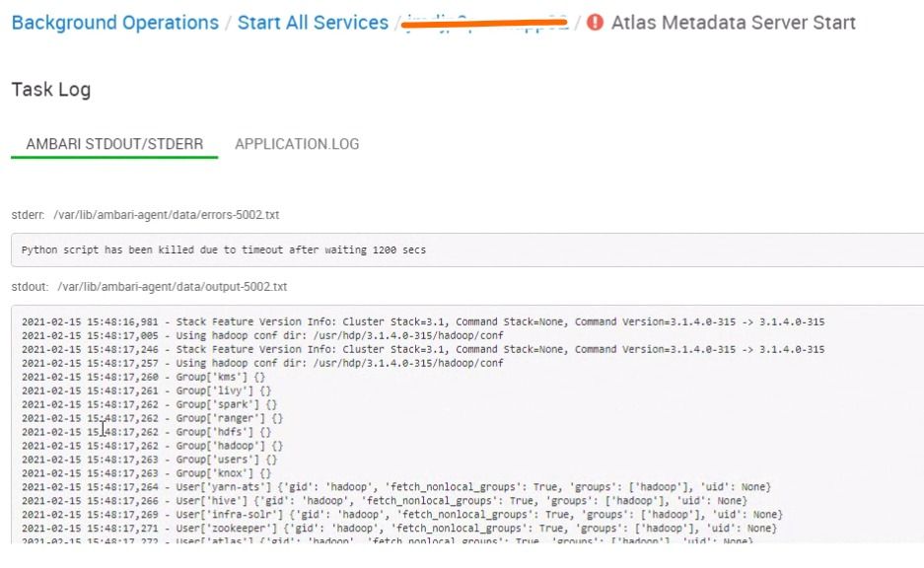Click the hadoop conf dir line at 15:48:17,005

point(263,335)
